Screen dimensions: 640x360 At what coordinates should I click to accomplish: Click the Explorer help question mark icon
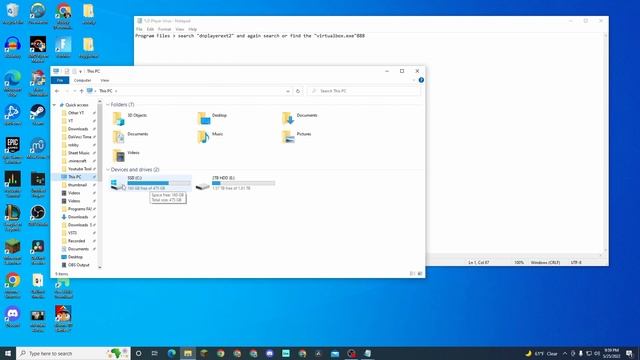coord(421,80)
